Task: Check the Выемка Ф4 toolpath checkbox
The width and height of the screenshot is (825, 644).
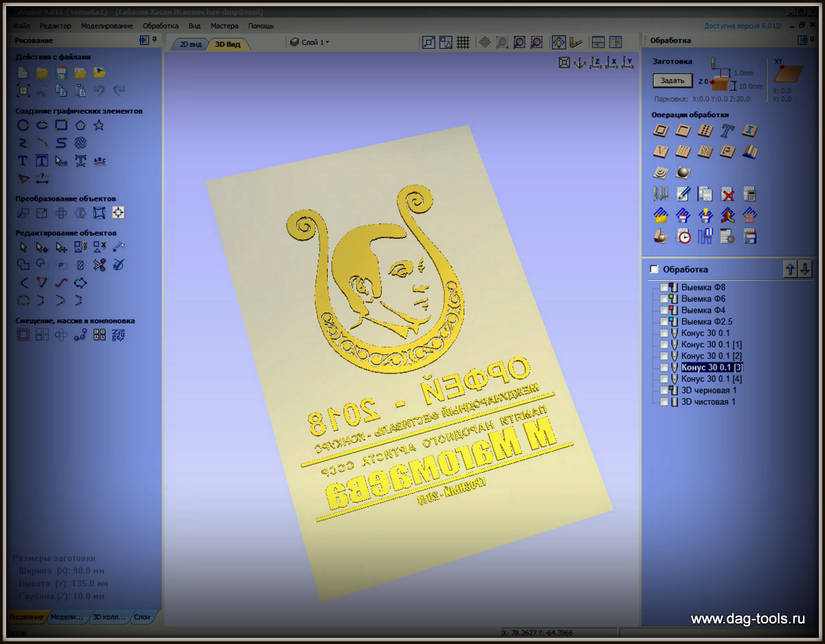Action: pos(664,311)
